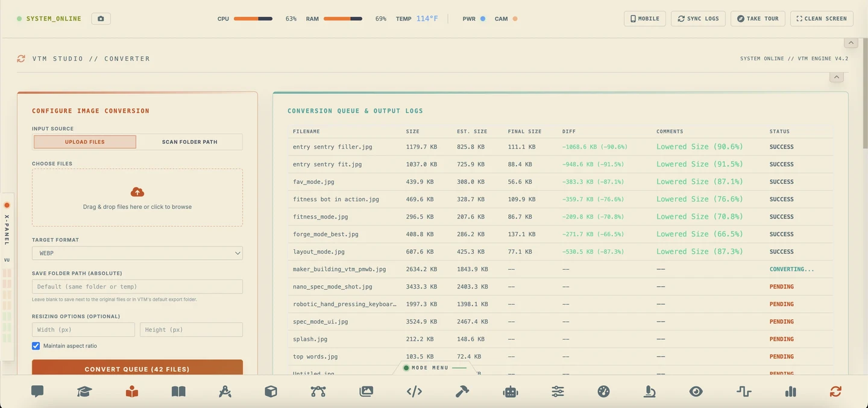The height and width of the screenshot is (408, 868).
Task: Select the bar chart icon in dock
Action: (x=791, y=392)
